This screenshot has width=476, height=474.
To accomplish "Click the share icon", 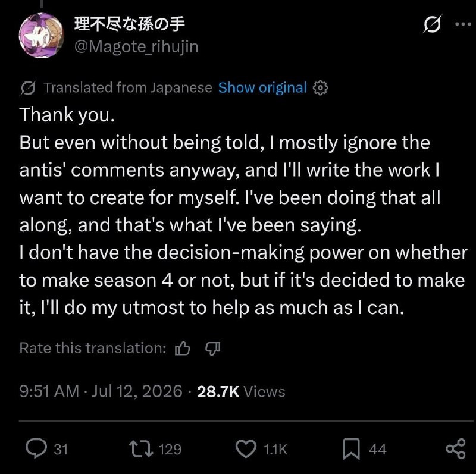I will click(x=456, y=448).
